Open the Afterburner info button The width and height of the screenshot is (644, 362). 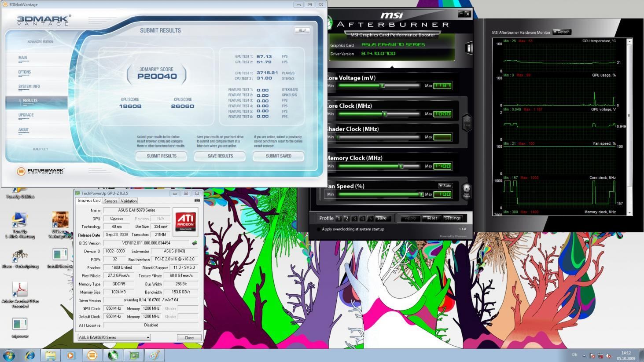tap(469, 48)
